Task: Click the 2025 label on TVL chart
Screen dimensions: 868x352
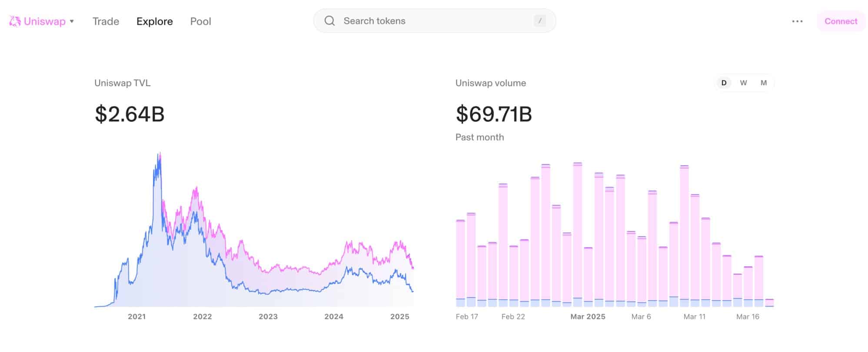Action: (400, 317)
